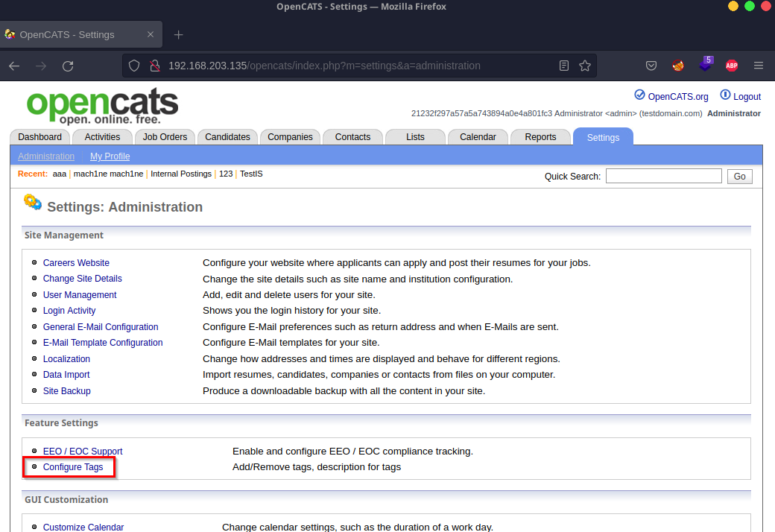
Task: Switch to the Activities tab
Action: click(x=102, y=137)
